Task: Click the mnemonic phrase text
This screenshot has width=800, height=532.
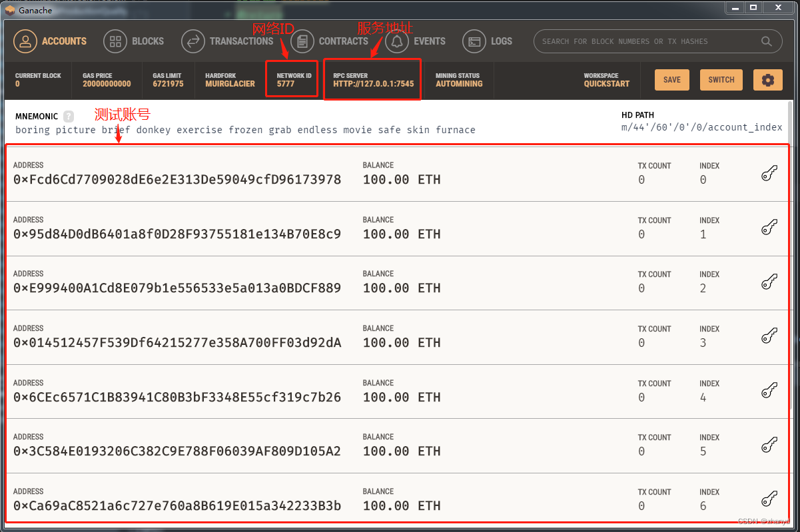Action: (245, 130)
